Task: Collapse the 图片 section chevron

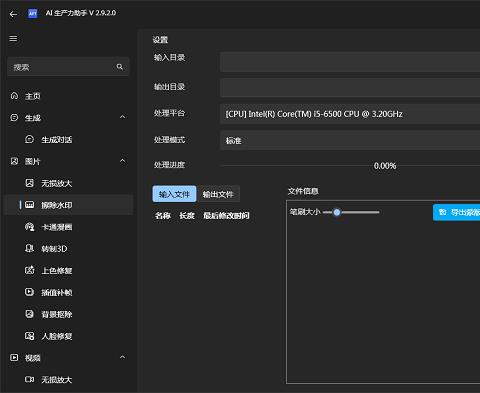Action: [x=123, y=161]
